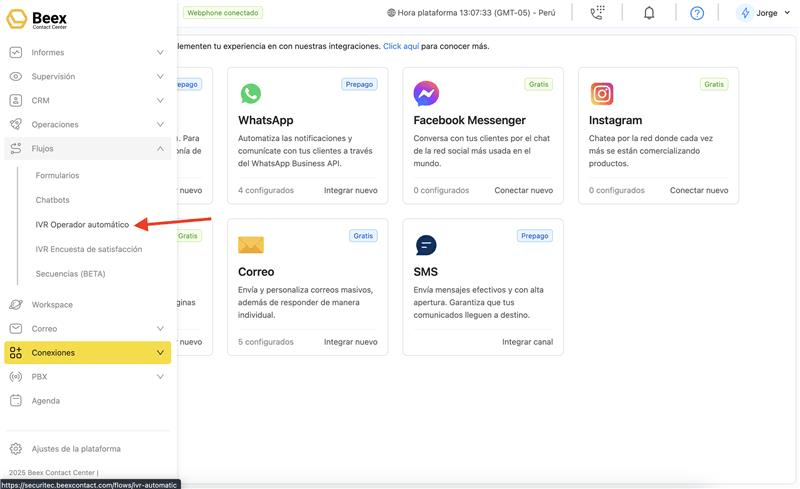Open Workspace from the sidebar

[x=52, y=304]
